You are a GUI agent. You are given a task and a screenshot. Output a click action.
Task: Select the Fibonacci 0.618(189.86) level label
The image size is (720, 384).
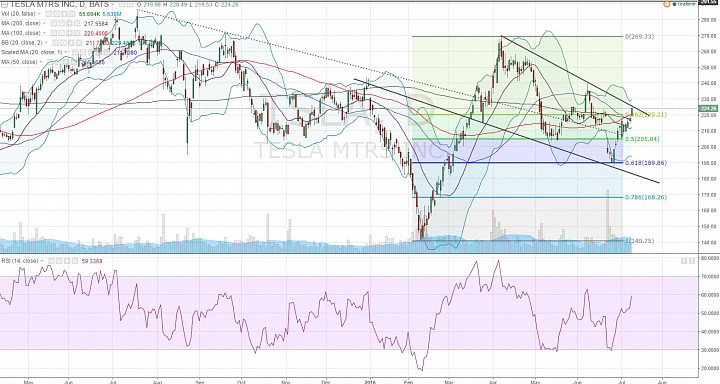[x=646, y=163]
